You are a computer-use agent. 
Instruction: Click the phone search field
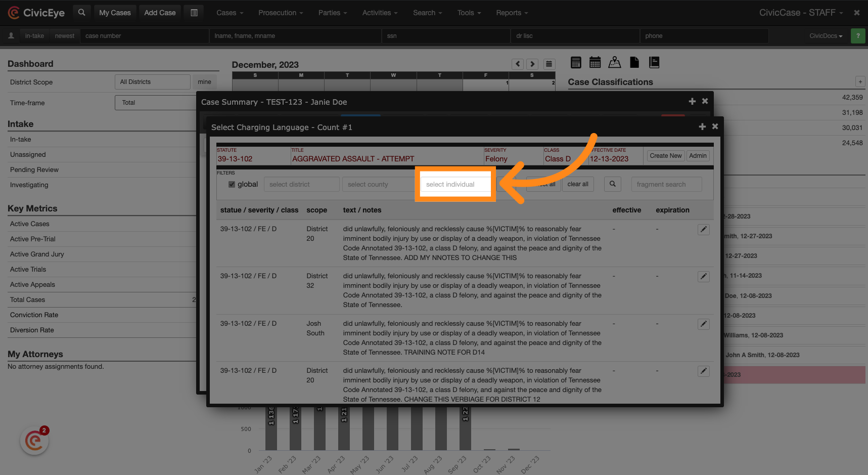(x=704, y=36)
